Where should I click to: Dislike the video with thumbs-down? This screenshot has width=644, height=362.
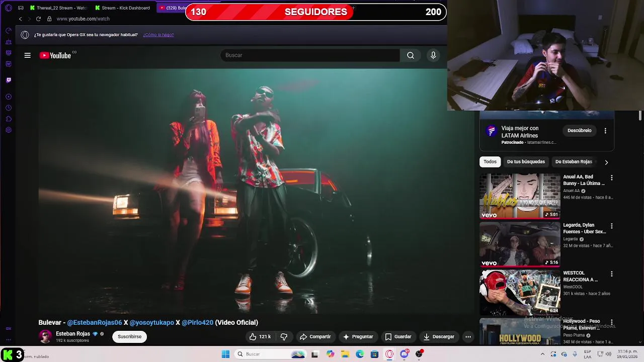pyautogui.click(x=284, y=337)
